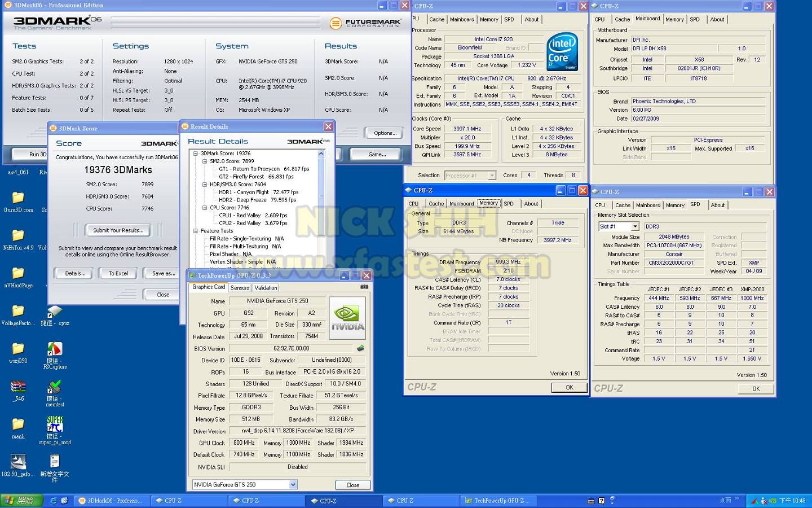Open the Slot #1 dropdown in CPU-Z SPD
The width and height of the screenshot is (812, 508).
[635, 226]
